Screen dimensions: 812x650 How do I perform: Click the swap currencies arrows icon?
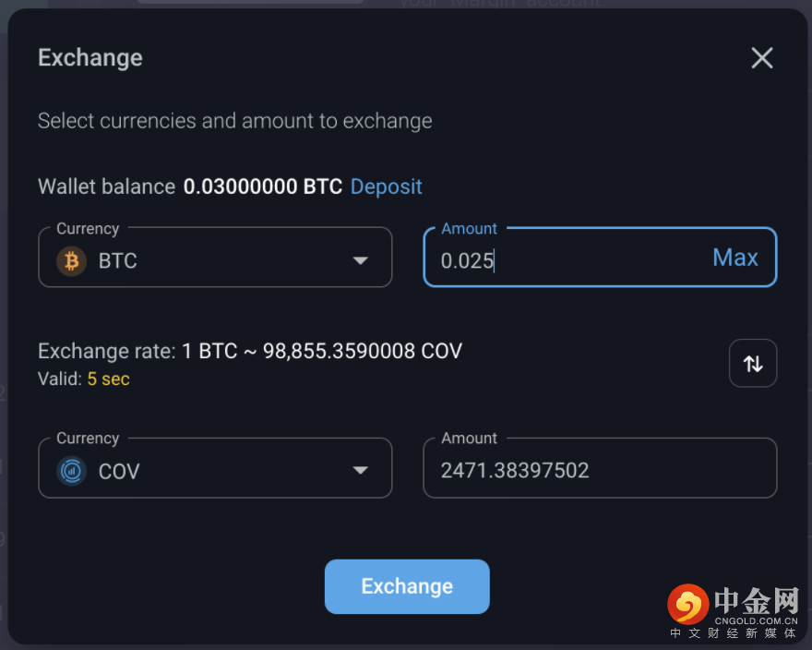(x=753, y=363)
